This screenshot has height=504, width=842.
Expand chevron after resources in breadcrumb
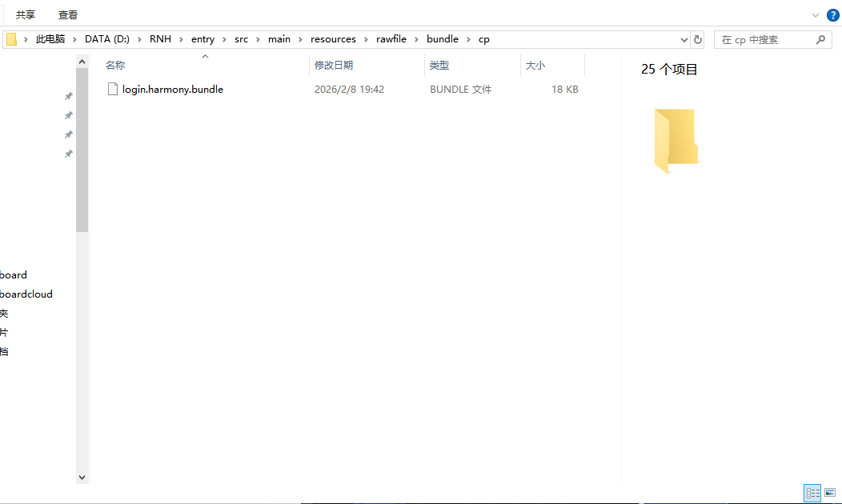coord(367,40)
